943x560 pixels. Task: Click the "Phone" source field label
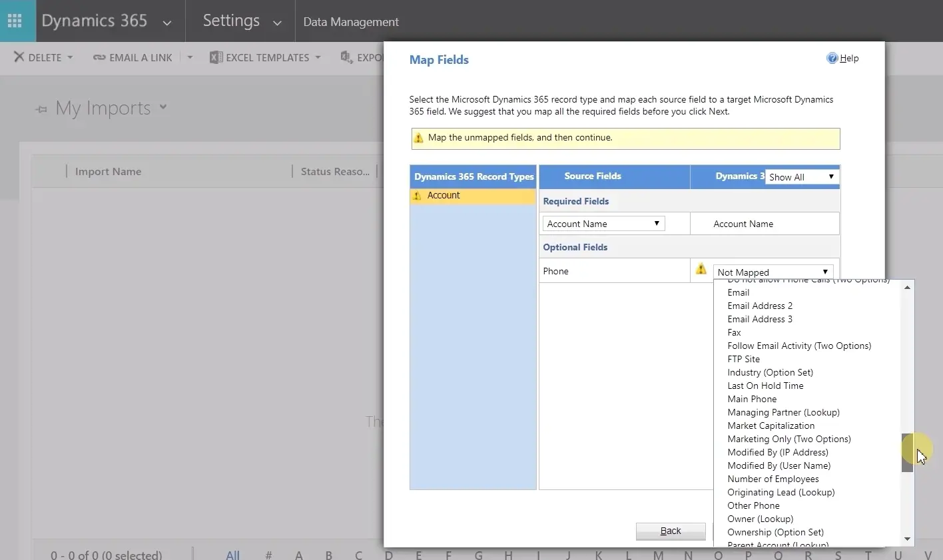(555, 271)
